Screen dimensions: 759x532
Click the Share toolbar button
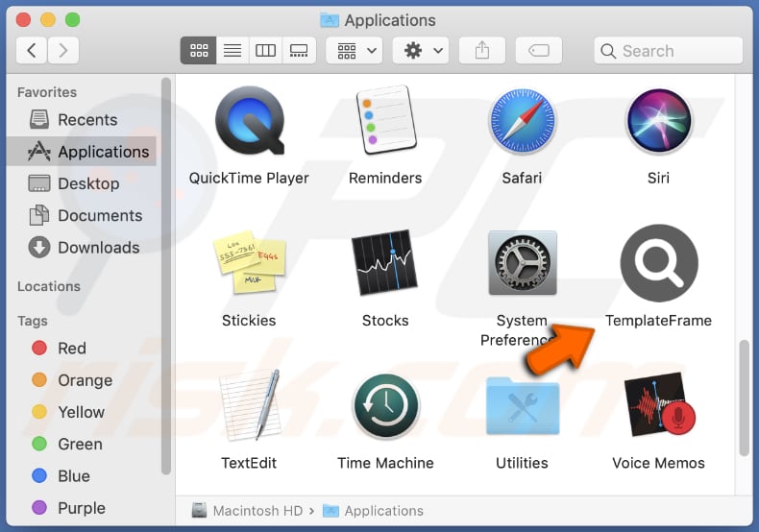[x=482, y=50]
